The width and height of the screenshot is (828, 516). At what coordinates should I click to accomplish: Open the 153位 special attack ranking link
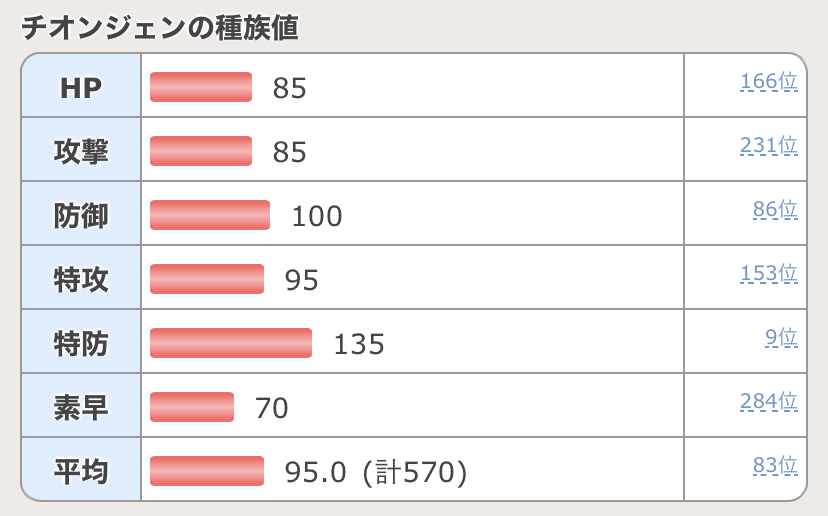point(769,274)
